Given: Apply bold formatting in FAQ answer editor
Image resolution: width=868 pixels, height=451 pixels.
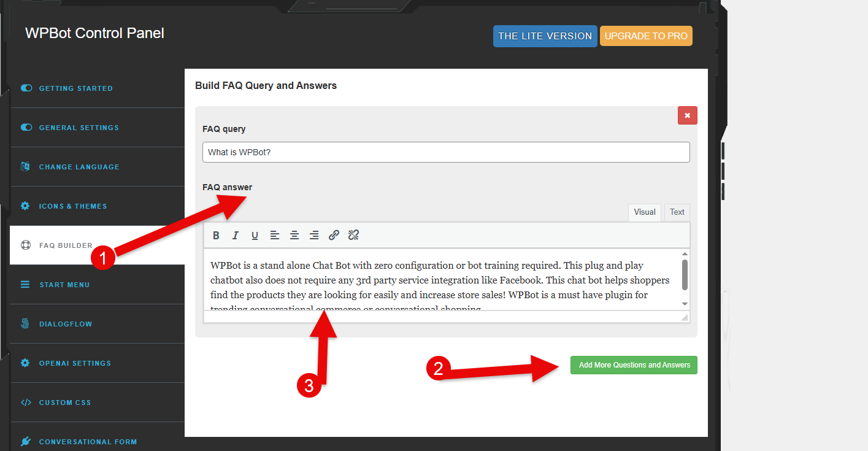Looking at the screenshot, I should pyautogui.click(x=216, y=235).
